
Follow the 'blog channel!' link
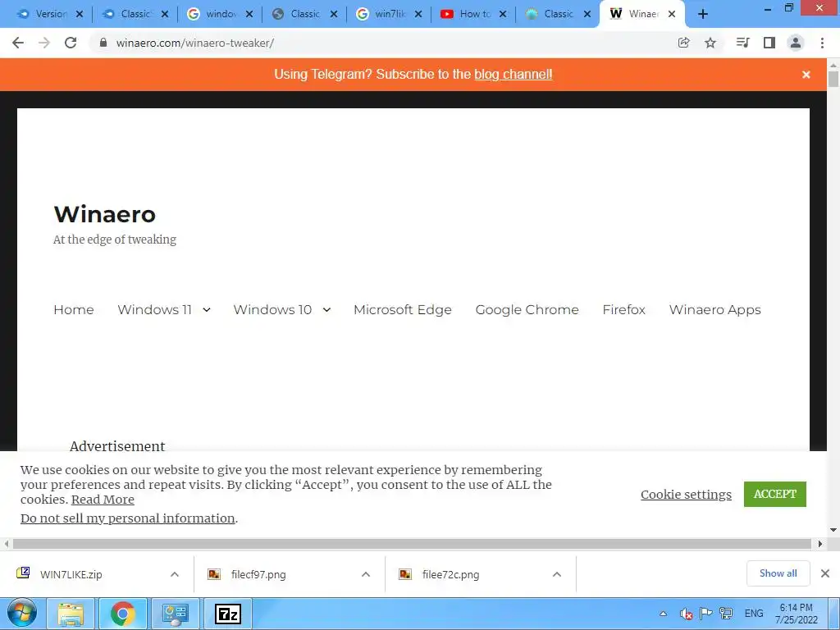click(514, 75)
